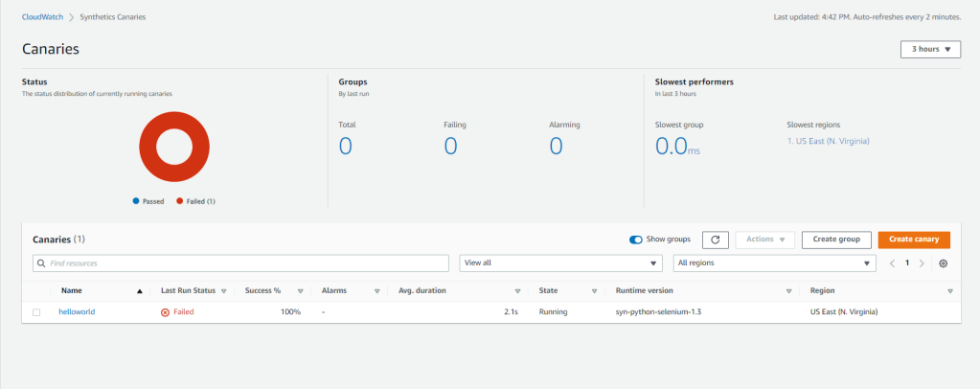The width and height of the screenshot is (980, 389).
Task: Open the helloworld canary link
Action: point(77,312)
